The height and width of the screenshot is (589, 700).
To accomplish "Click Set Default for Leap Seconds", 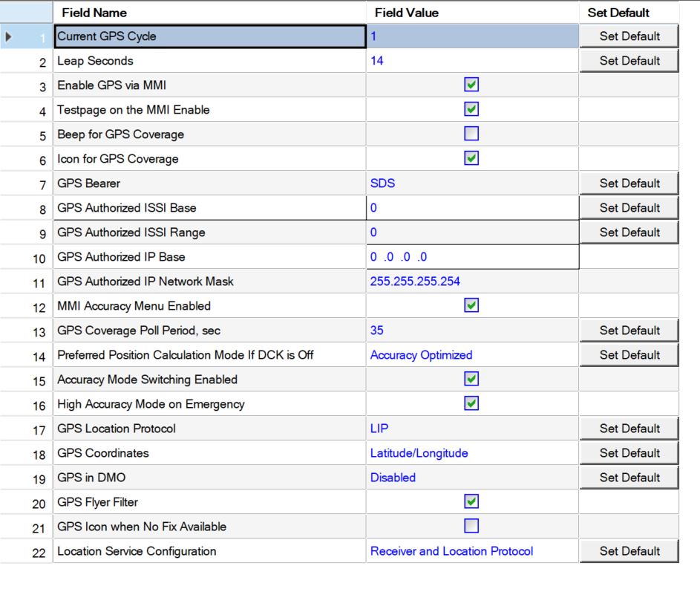I will tap(629, 61).
